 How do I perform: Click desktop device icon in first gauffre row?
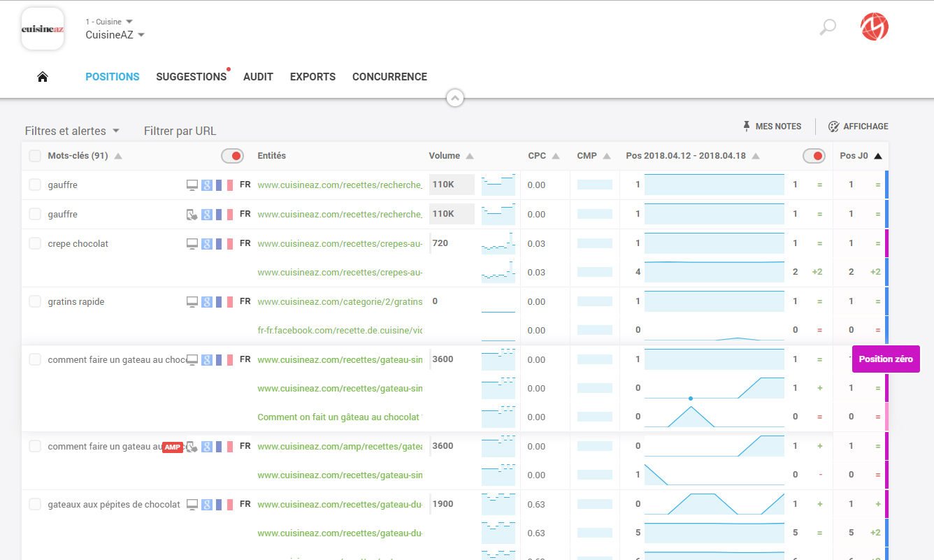[x=192, y=185]
